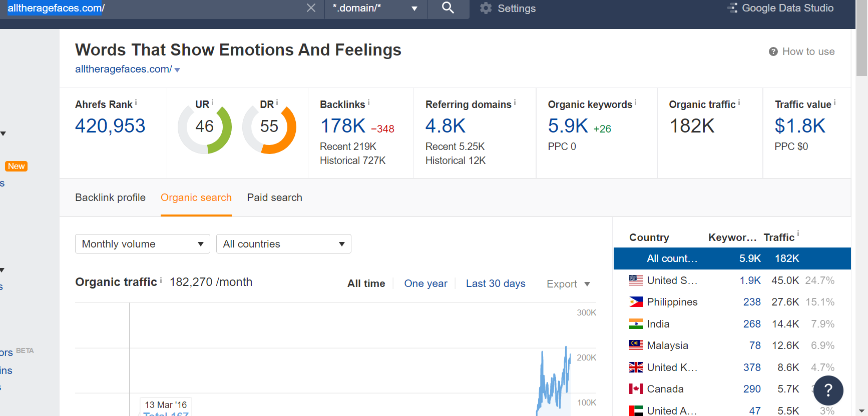
Task: Open Malaysia keywords count 78
Action: tap(755, 345)
